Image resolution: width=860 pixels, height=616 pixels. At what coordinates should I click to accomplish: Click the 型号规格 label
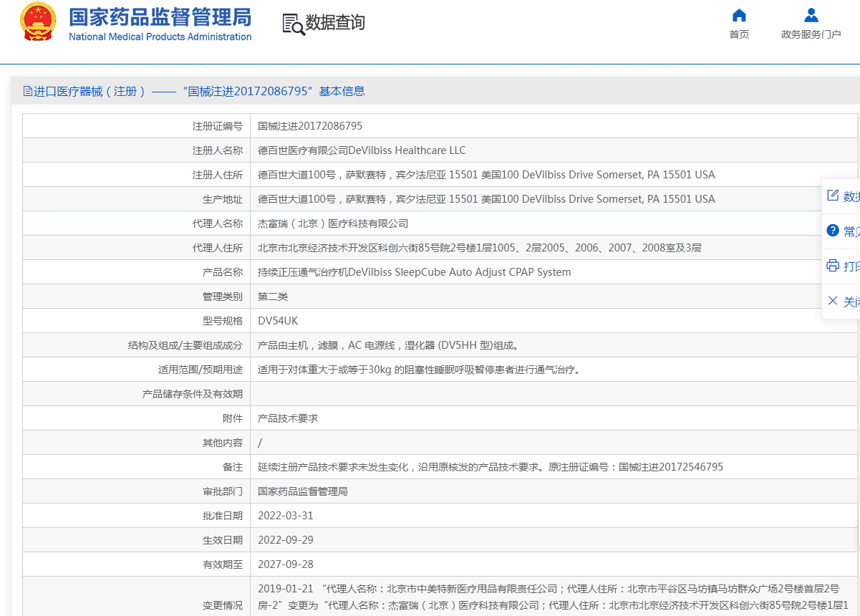click(x=223, y=321)
